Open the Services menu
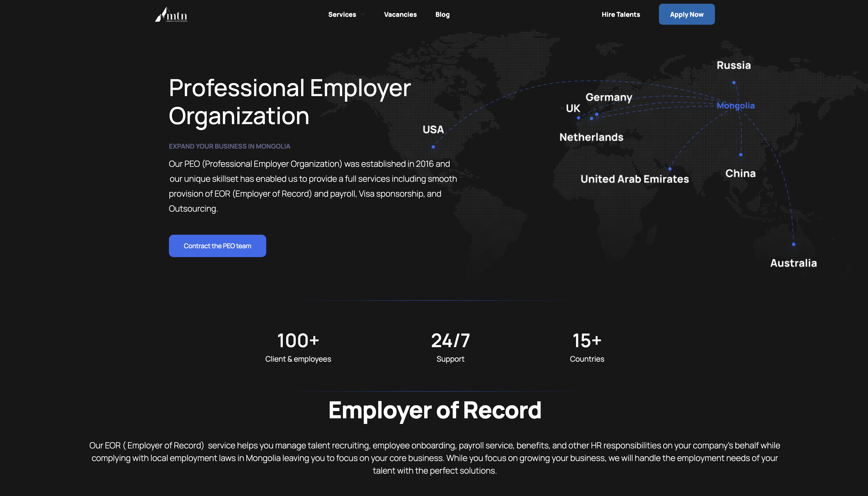 click(x=342, y=15)
